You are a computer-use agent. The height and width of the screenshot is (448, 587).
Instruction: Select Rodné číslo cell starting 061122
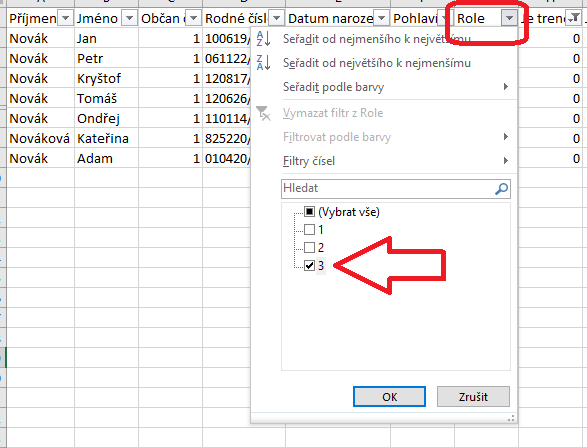[227, 58]
